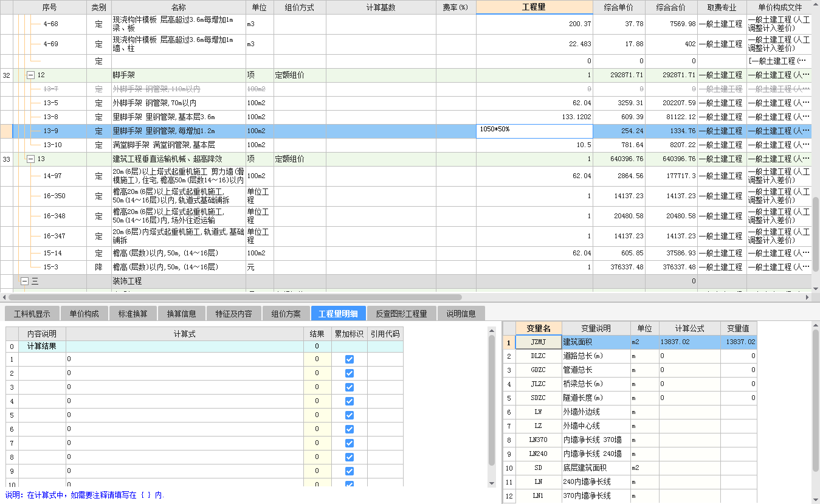This screenshot has height=504, width=820.
Task: Select row 16-350 in the tree
Action: click(405, 196)
